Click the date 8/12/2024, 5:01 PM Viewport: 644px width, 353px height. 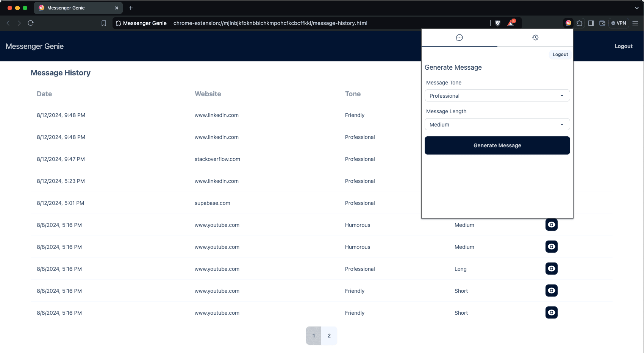[x=60, y=203]
